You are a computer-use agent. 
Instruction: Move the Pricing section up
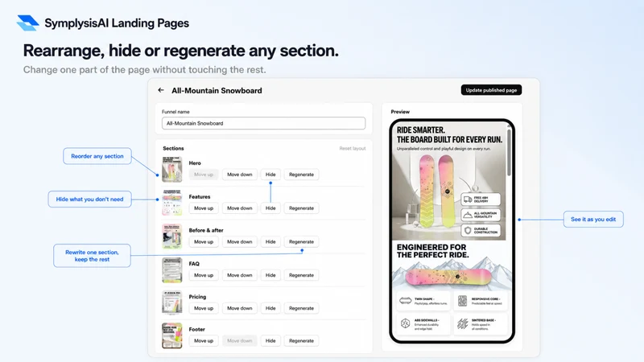[204, 308]
